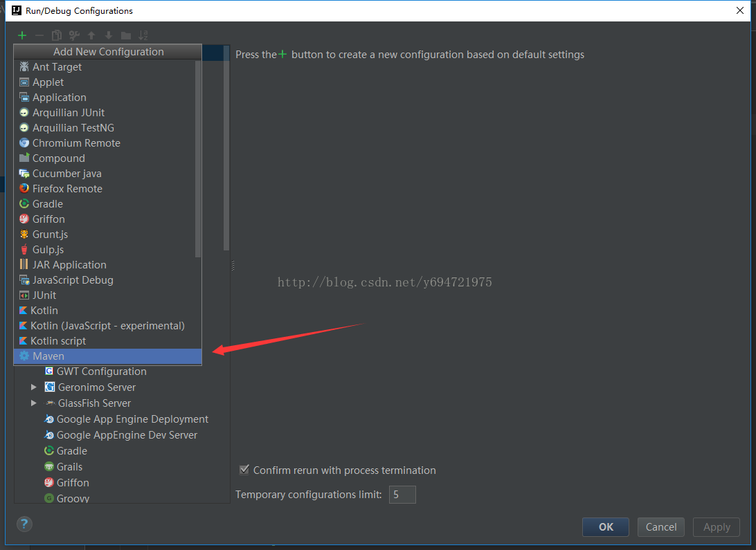
Task: Click the Copy Configuration toolbar icon
Action: 57,35
